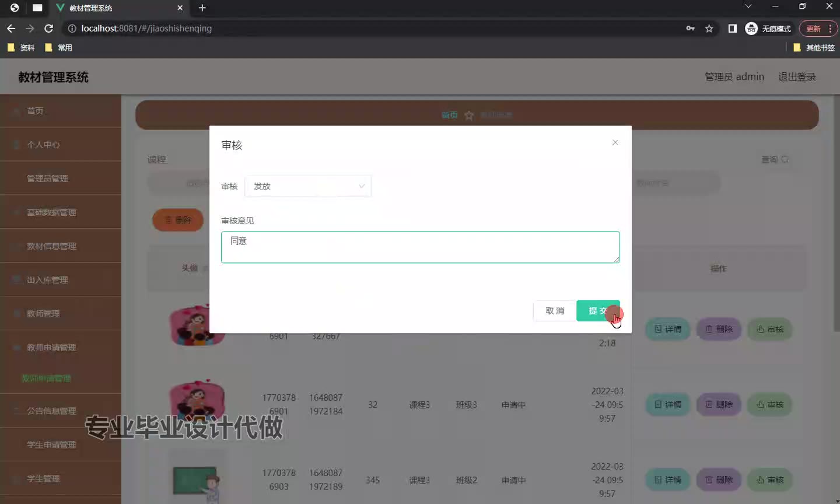The height and width of the screenshot is (504, 840).
Task: Open the 资料 bookmarks folder
Action: pos(21,48)
